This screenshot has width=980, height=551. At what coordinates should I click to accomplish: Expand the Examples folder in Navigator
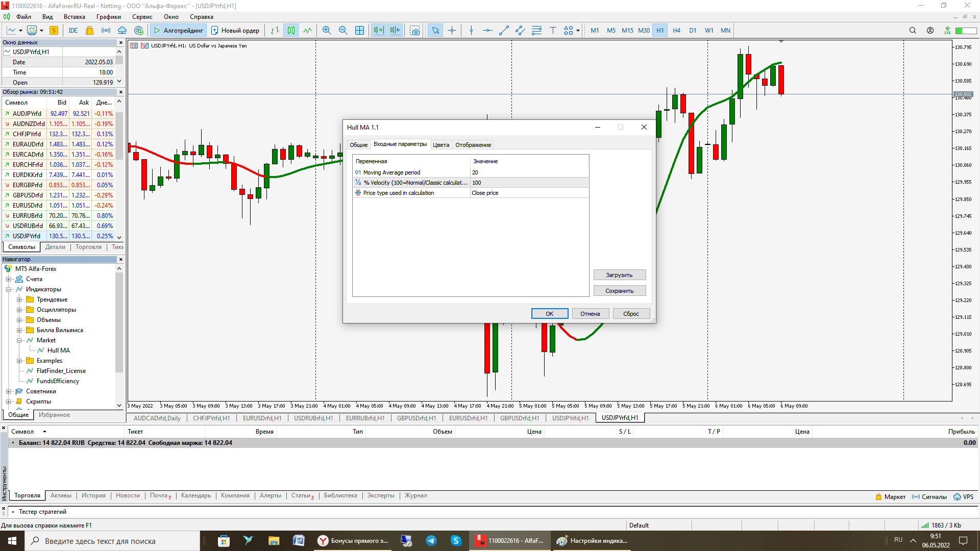point(19,361)
